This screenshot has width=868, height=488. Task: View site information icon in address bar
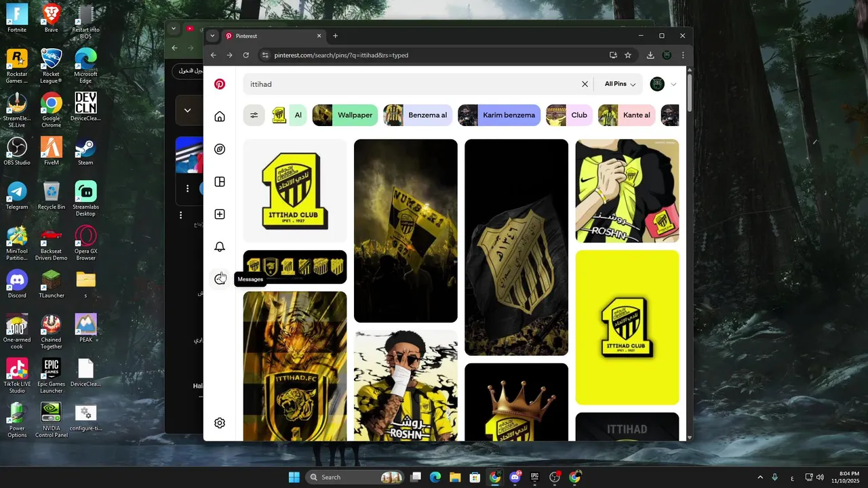tap(266, 55)
